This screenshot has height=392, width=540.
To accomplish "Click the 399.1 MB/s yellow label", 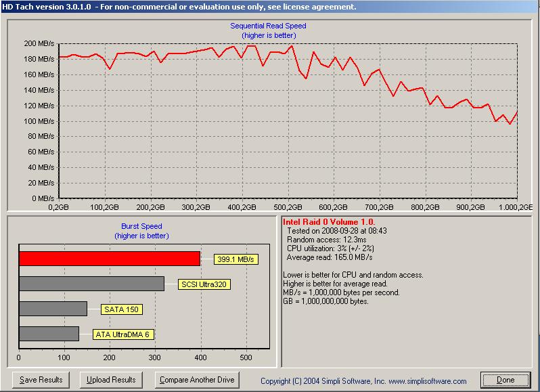I will coord(235,259).
